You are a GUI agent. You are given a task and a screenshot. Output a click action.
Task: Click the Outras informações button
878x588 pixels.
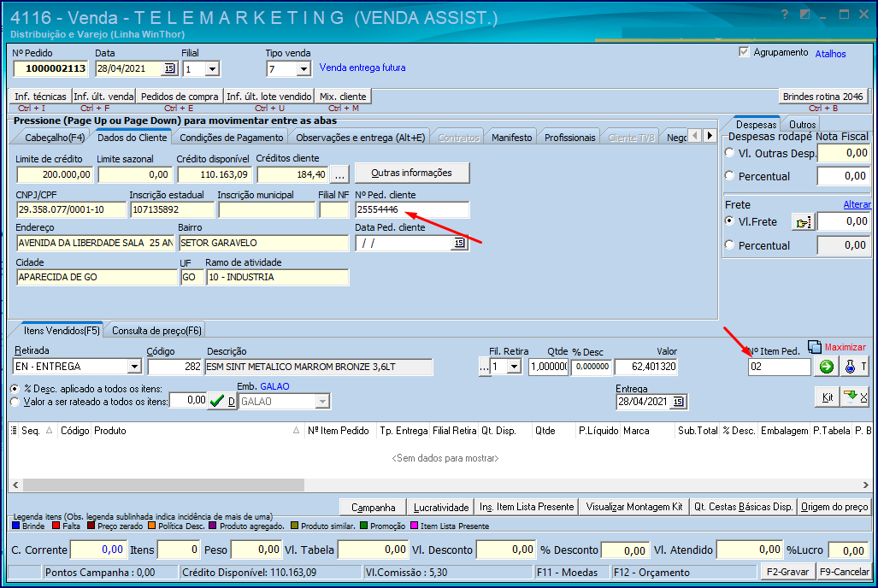click(411, 173)
